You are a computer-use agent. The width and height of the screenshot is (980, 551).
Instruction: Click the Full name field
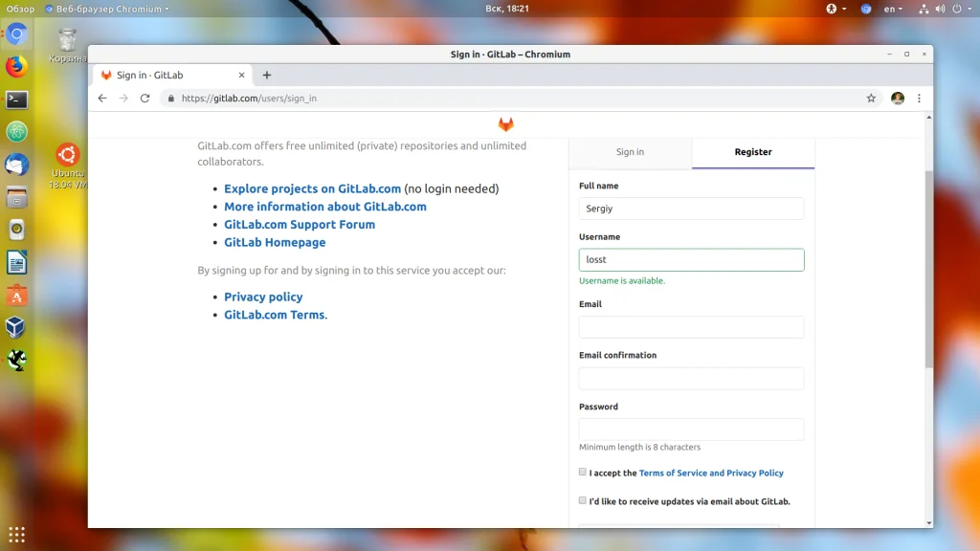click(x=691, y=209)
